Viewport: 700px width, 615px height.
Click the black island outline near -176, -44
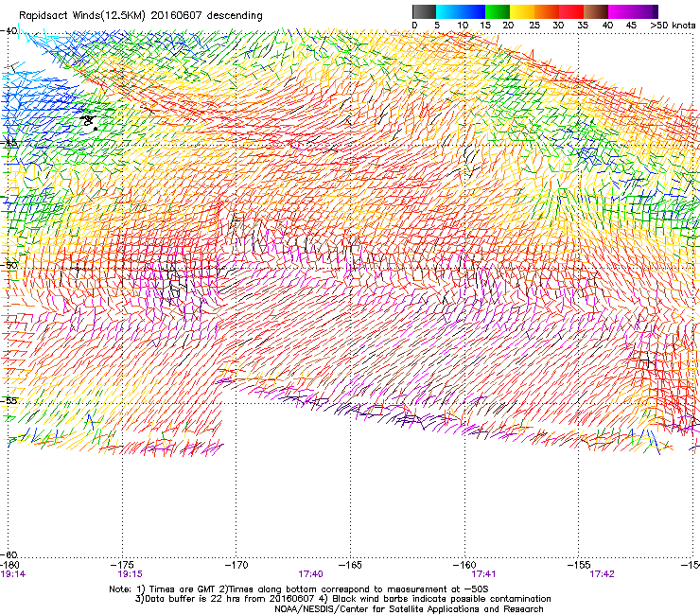89,120
